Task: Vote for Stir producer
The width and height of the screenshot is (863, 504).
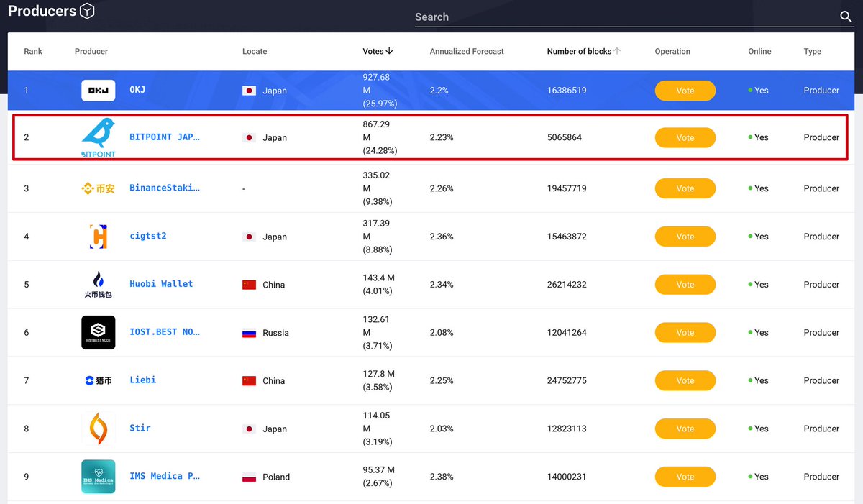Action: [685, 429]
